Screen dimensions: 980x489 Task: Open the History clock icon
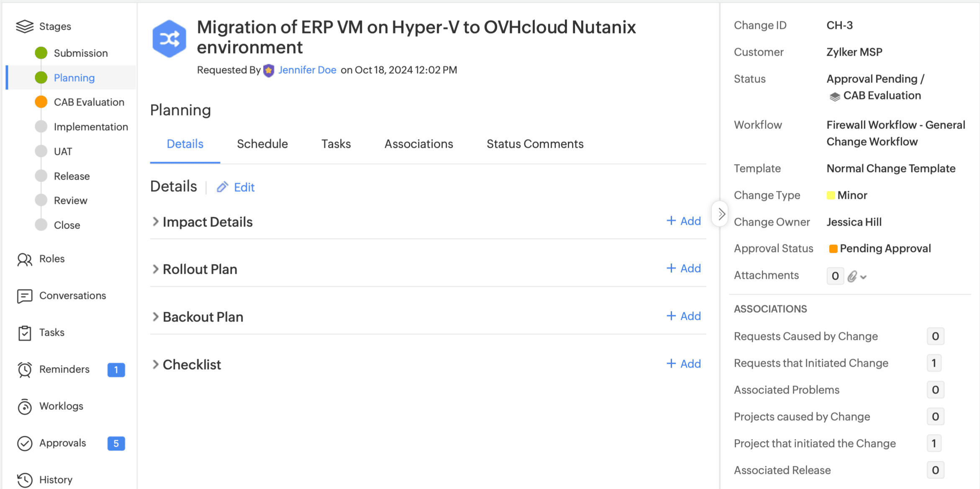coord(24,480)
